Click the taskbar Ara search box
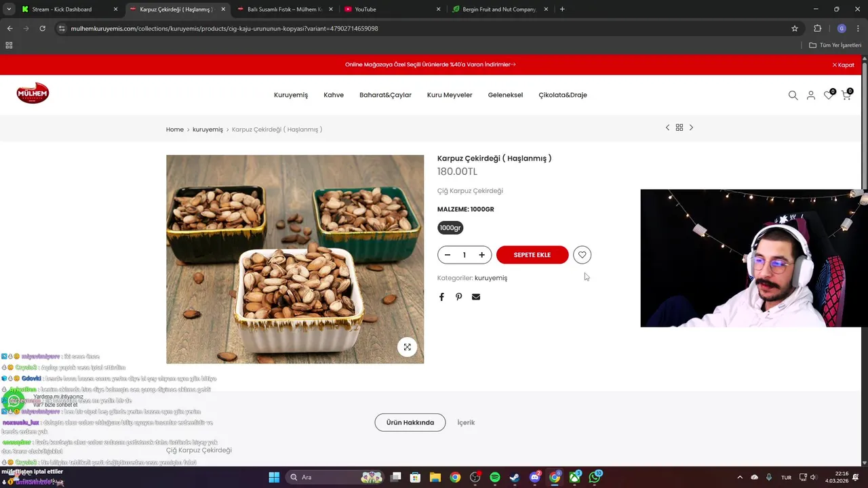 coord(335,477)
